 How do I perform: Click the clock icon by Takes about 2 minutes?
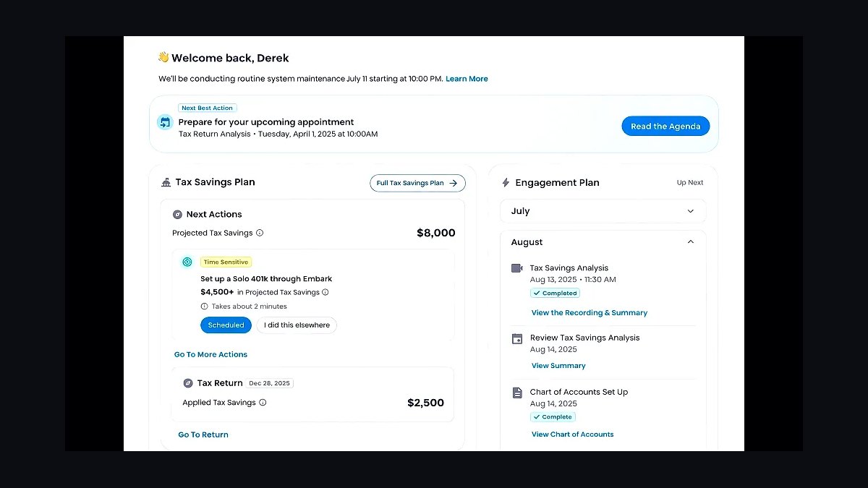click(204, 307)
